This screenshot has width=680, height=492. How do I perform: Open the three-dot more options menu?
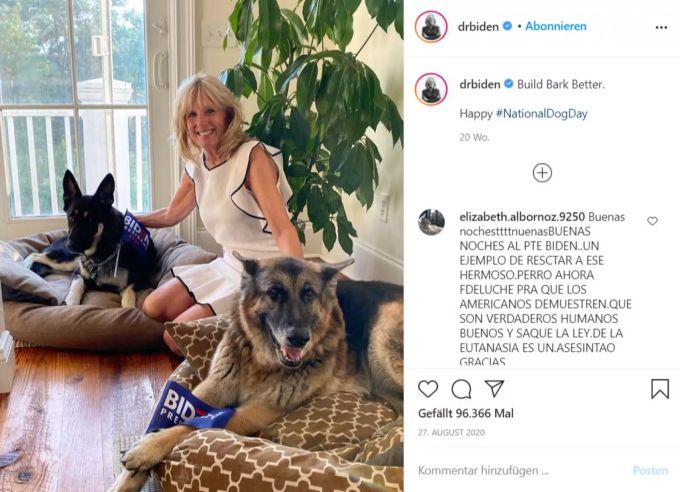pos(661,27)
